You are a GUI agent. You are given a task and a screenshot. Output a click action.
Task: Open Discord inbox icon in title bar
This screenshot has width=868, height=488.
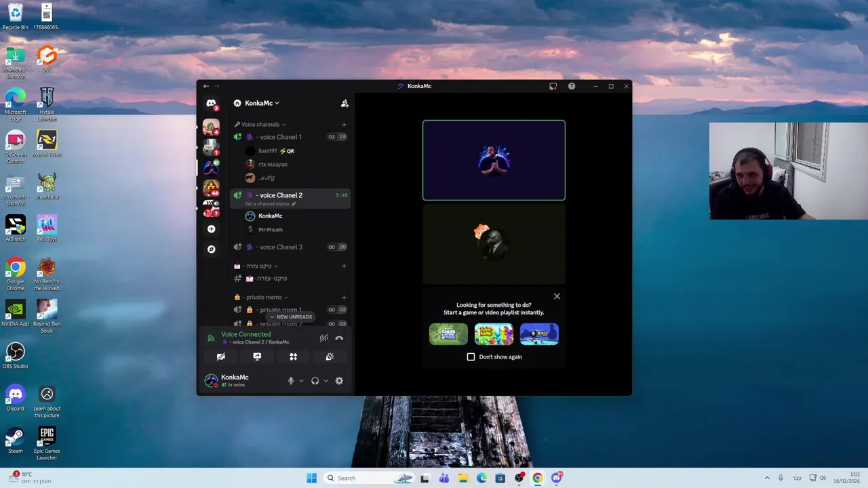pyautogui.click(x=553, y=86)
